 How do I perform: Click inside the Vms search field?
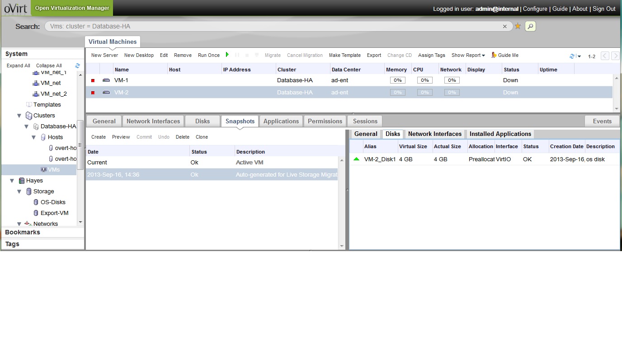[x=271, y=26]
